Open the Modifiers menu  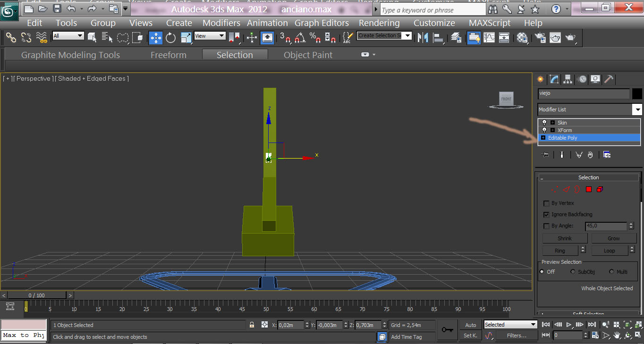tap(221, 23)
